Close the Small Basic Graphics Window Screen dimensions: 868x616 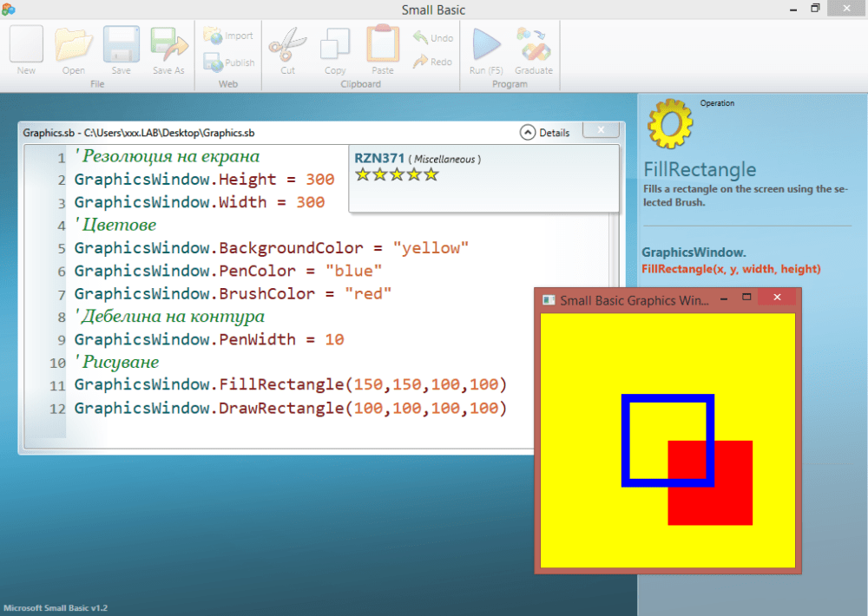click(777, 298)
